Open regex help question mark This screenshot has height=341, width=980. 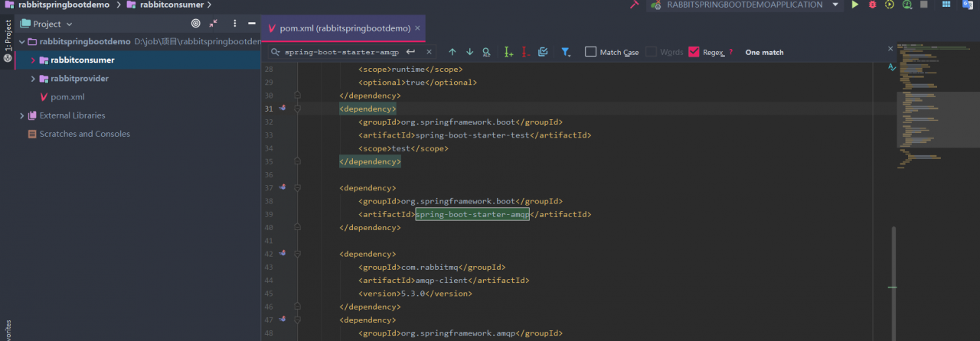[x=730, y=52]
